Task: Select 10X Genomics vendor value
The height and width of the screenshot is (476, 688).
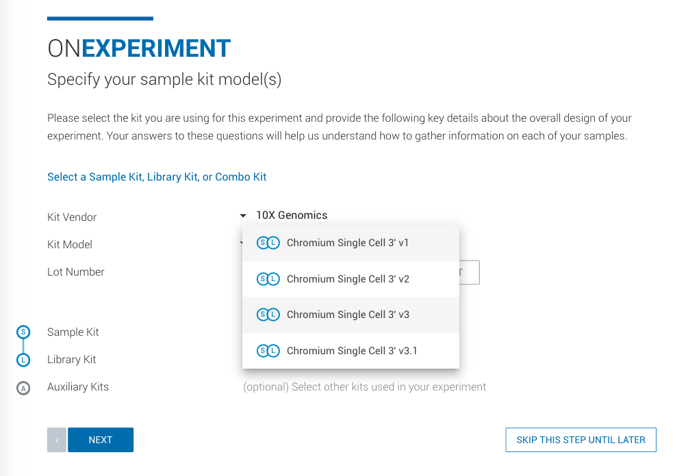Action: tap(292, 215)
